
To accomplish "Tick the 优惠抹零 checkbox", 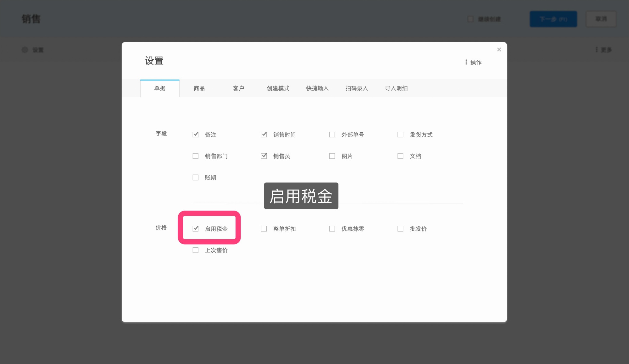I will coord(332,229).
